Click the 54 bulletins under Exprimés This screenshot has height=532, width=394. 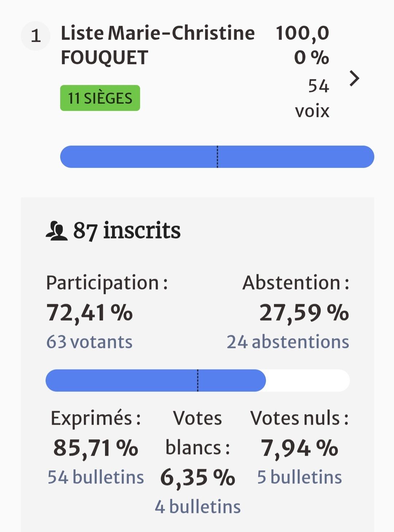coord(96,477)
